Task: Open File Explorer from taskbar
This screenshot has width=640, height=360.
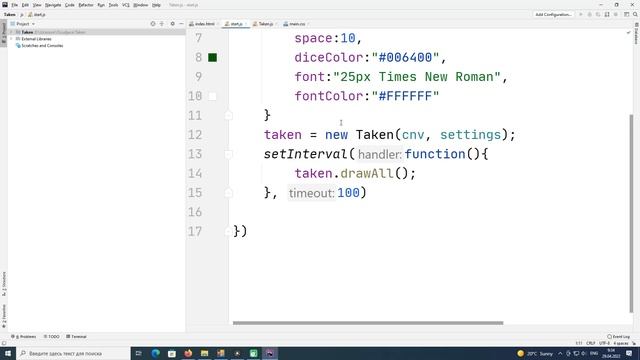Action: pyautogui.click(x=204, y=353)
